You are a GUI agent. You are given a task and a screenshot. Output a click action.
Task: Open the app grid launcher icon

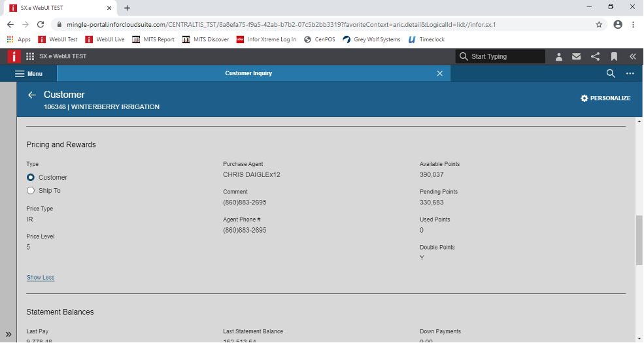pyautogui.click(x=30, y=56)
